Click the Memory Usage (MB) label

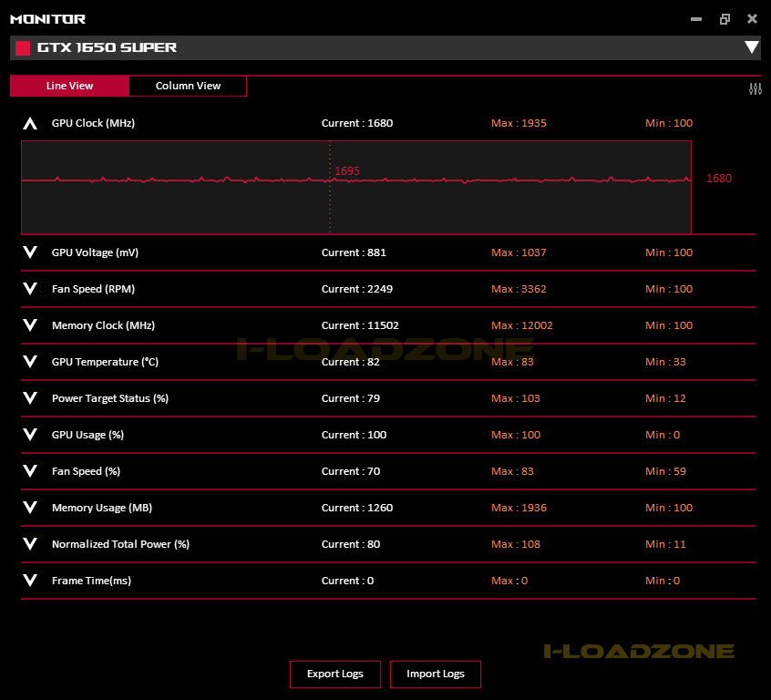[x=102, y=507]
